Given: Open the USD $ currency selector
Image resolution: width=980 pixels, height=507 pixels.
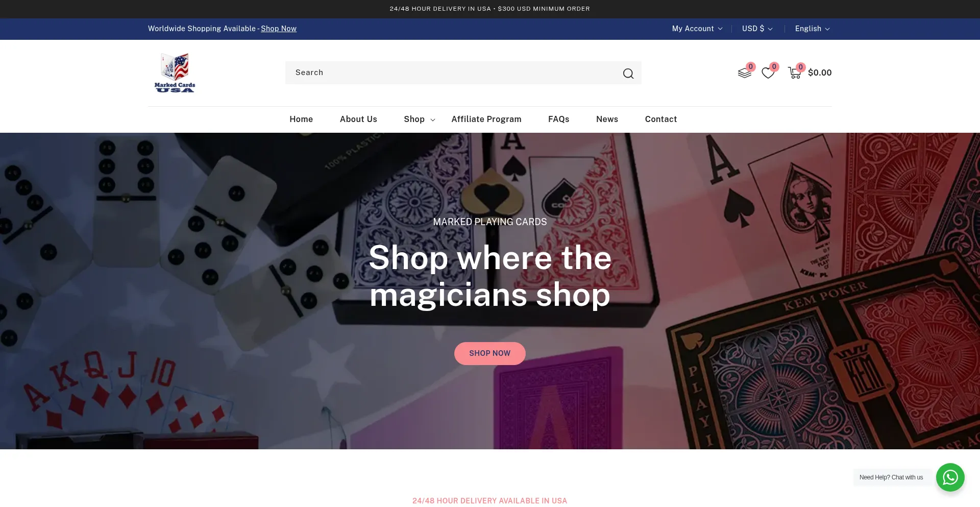Looking at the screenshot, I should (757, 29).
